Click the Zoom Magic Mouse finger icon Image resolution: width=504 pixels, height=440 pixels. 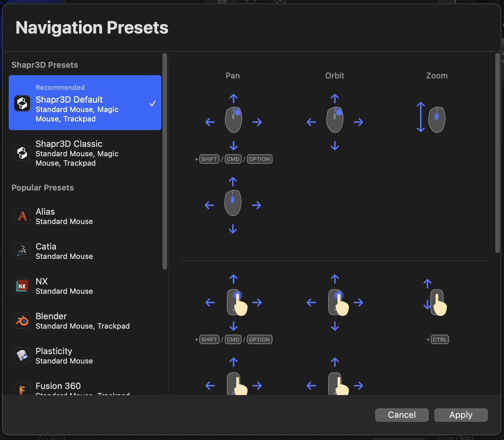[x=438, y=302]
